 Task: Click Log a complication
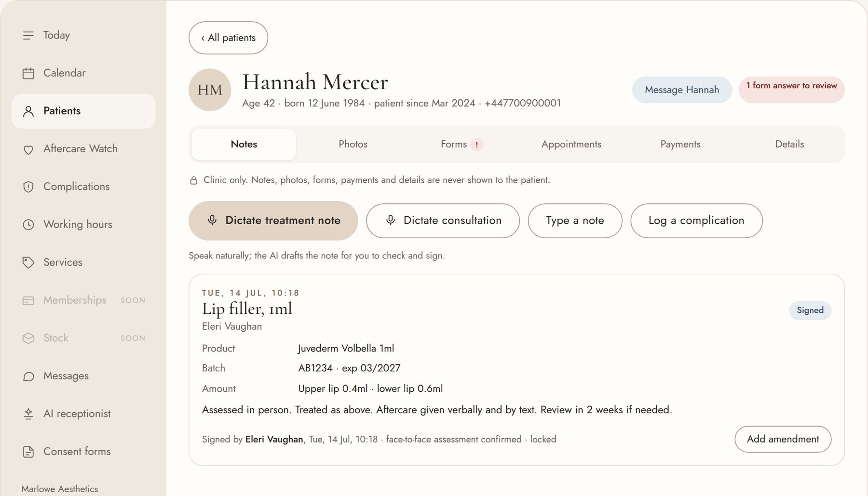click(696, 221)
